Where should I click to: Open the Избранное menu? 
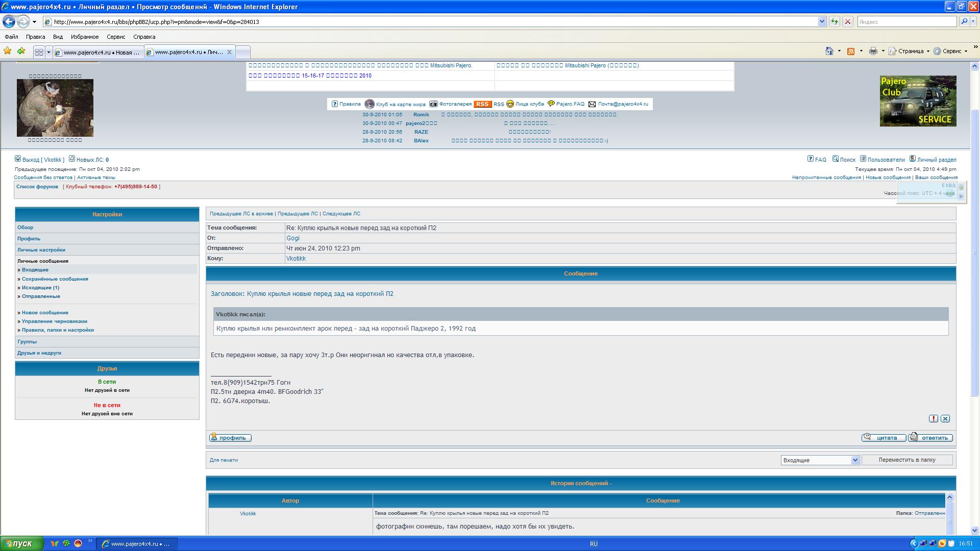point(85,37)
